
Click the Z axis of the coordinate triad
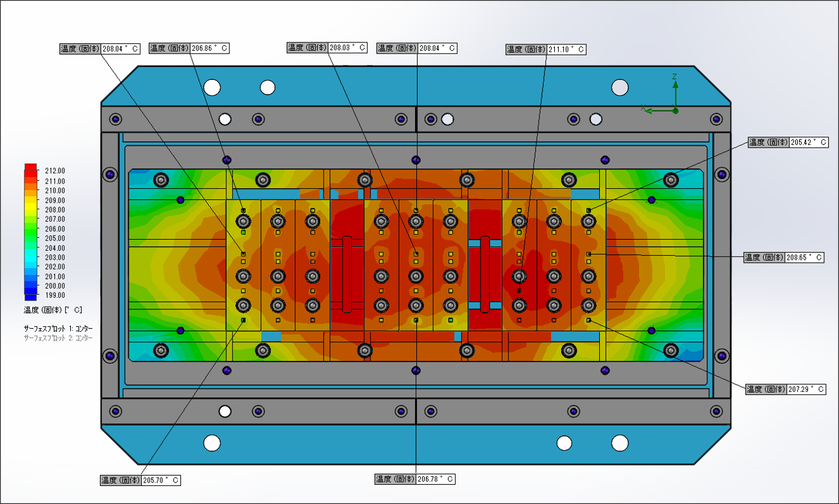coord(675,90)
